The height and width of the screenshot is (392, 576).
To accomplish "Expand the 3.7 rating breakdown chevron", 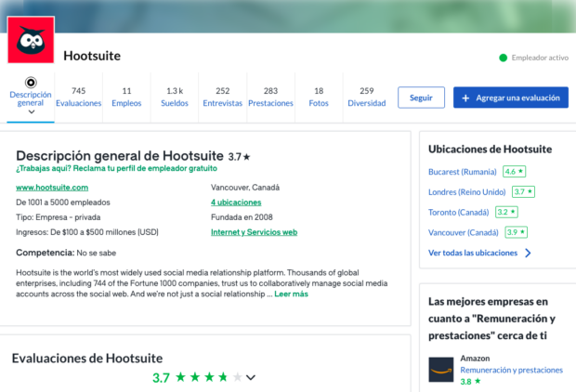I will (251, 377).
